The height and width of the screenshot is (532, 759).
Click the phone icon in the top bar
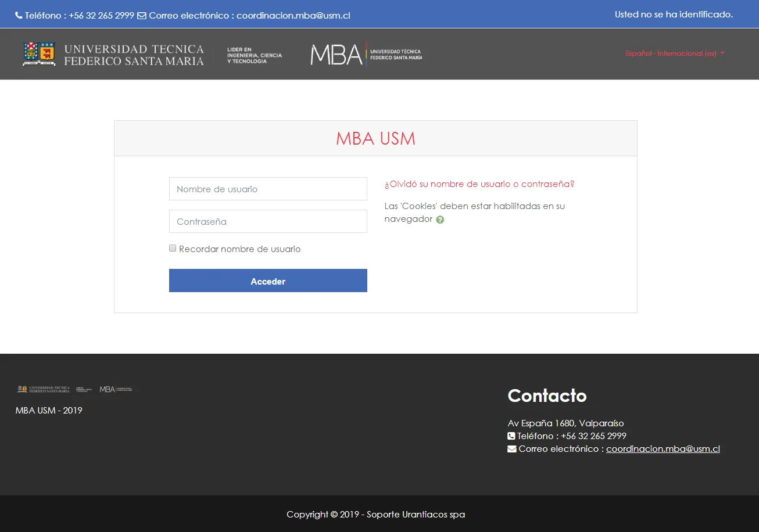click(19, 16)
